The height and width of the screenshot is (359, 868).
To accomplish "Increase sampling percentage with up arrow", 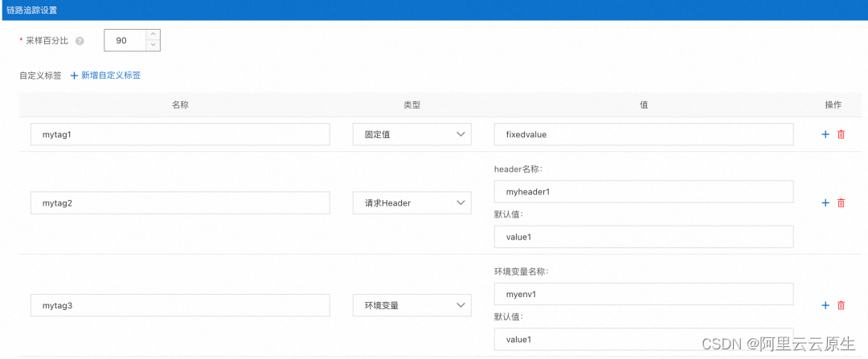I will coord(154,35).
